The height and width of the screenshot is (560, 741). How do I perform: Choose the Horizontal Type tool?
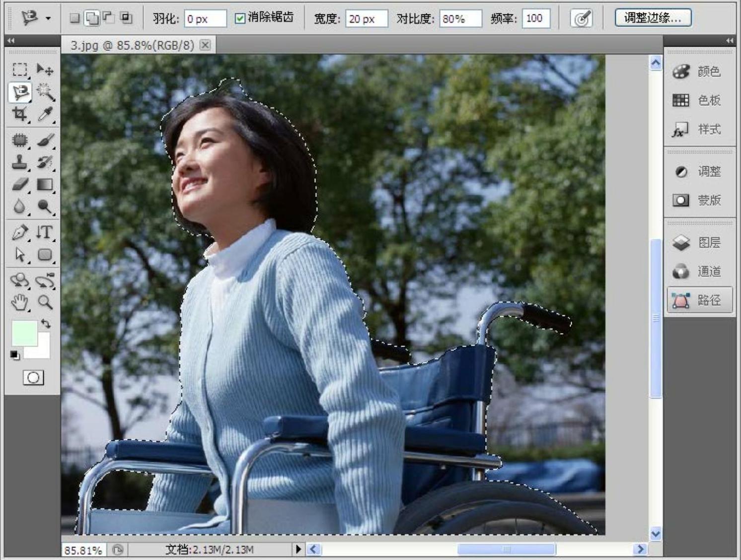pyautogui.click(x=45, y=232)
